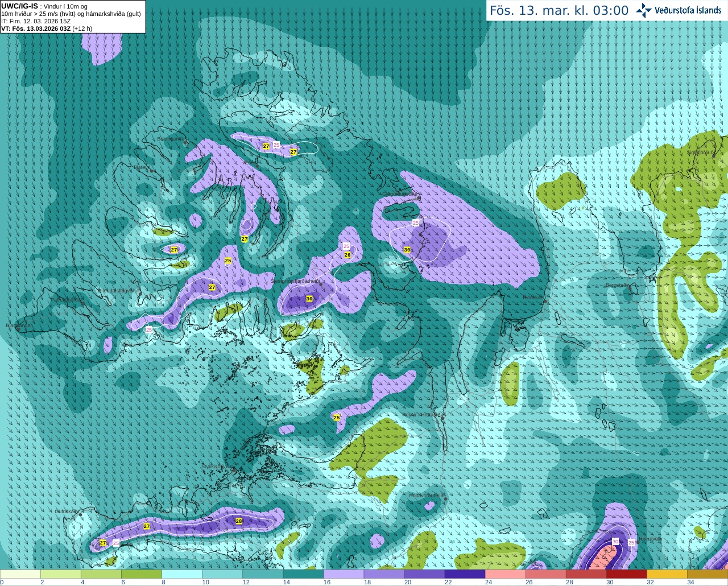Screen dimensions: 728x586
Task: Click the 10m hviður > 25 m/s legend description
Action: [71, 14]
